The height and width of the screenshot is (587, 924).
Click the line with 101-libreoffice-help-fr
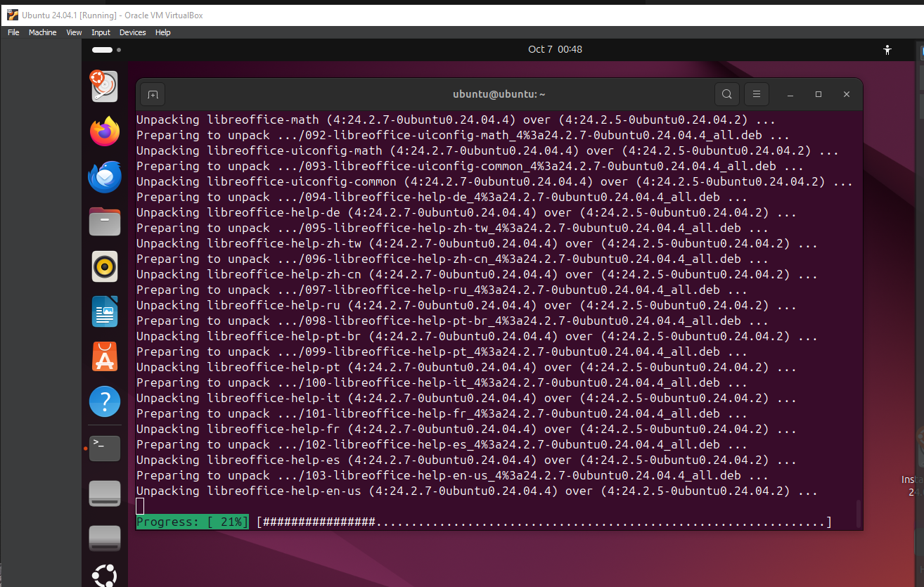pos(442,413)
